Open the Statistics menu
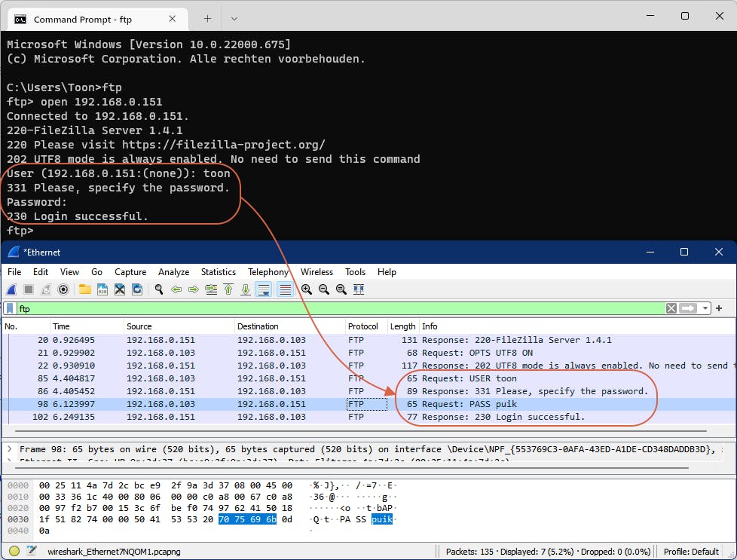Viewport: 737px width, 560px height. point(218,272)
